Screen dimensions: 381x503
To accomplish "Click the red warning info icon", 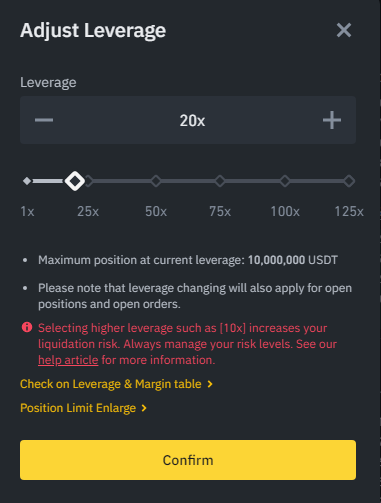I will 27,327.
